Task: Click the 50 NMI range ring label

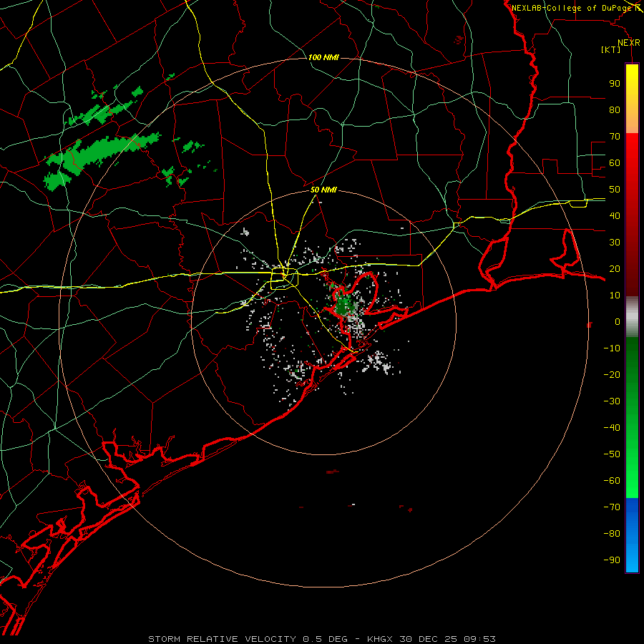Action: click(323, 190)
